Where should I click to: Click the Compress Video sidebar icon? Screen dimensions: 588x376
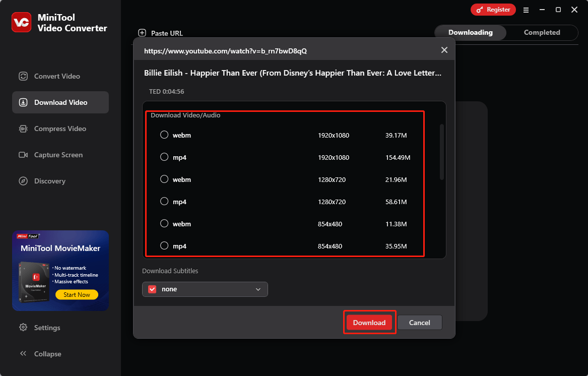(x=23, y=129)
